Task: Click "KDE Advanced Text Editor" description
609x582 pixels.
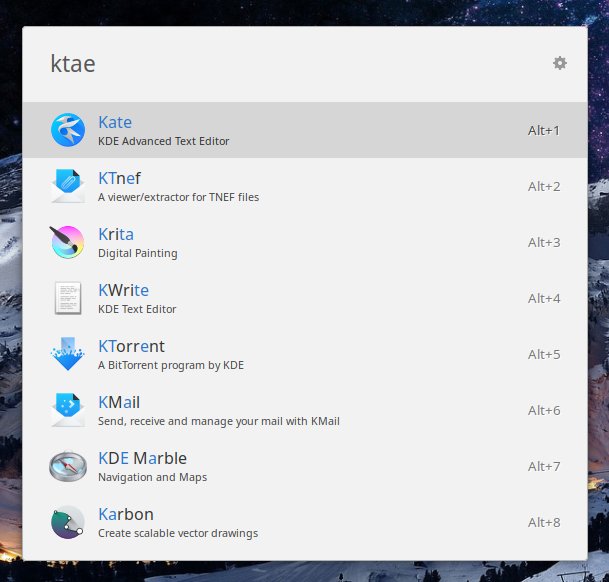Action: pyautogui.click(x=164, y=141)
